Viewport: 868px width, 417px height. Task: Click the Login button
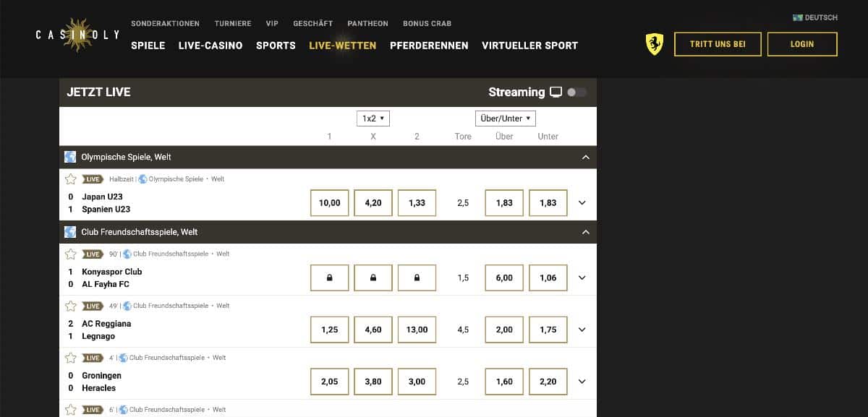(802, 44)
